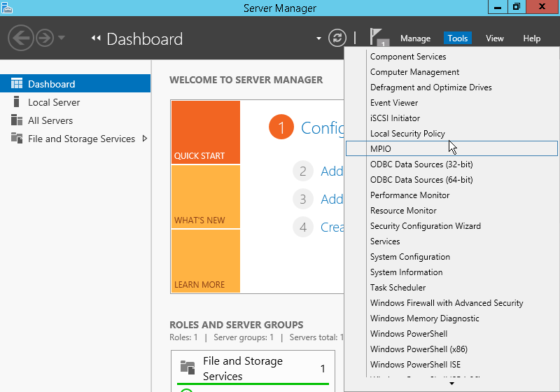The height and width of the screenshot is (392, 560).
Task: Click the Roles: 1 count text
Action: coord(183,337)
